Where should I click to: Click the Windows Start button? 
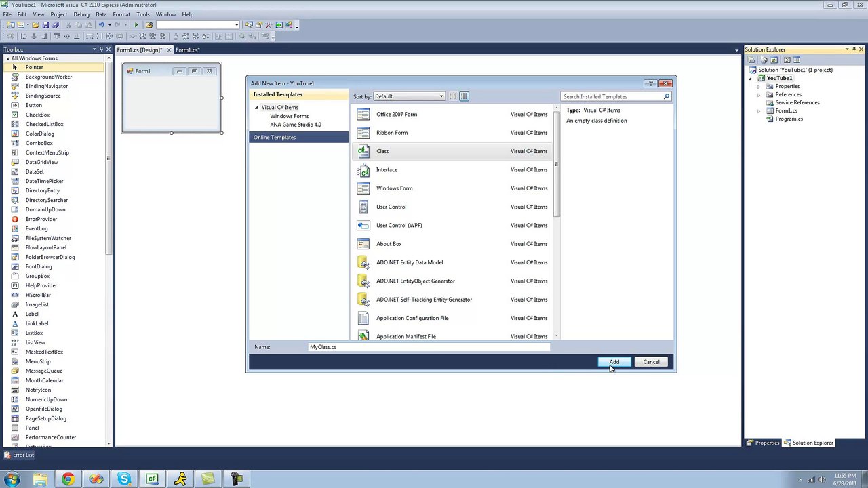(x=12, y=479)
